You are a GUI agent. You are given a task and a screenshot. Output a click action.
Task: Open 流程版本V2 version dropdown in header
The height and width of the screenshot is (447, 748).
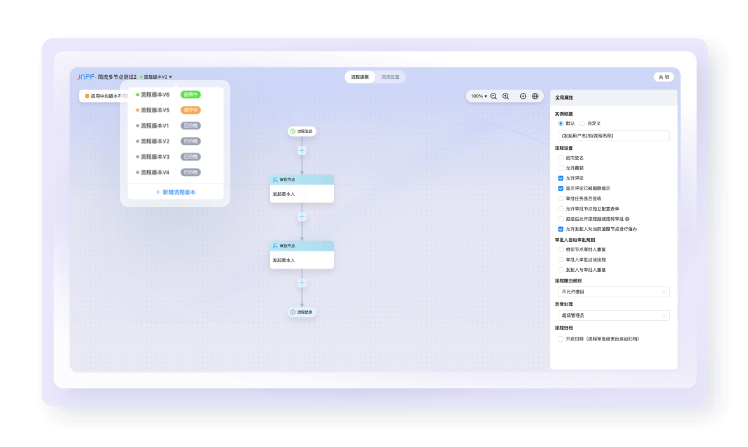coord(156,77)
